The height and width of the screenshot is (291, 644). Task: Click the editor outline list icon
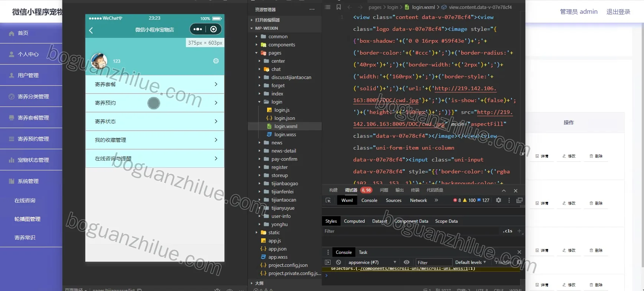click(x=328, y=7)
